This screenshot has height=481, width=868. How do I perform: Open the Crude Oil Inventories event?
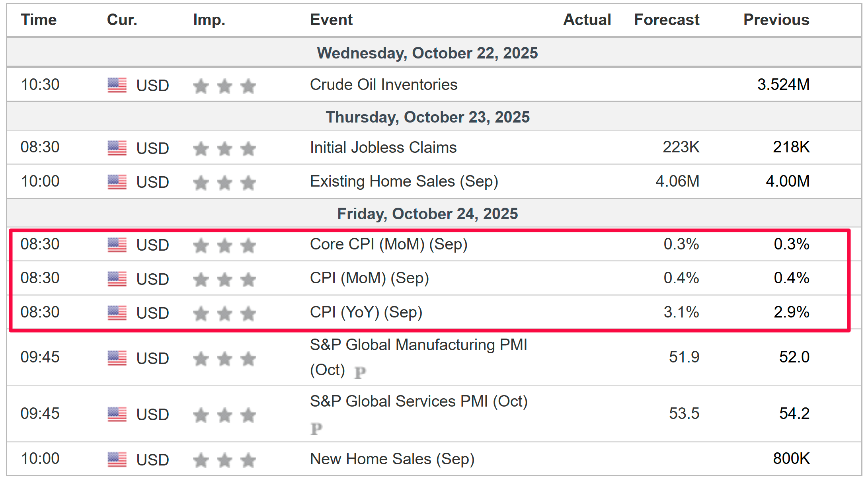point(384,85)
